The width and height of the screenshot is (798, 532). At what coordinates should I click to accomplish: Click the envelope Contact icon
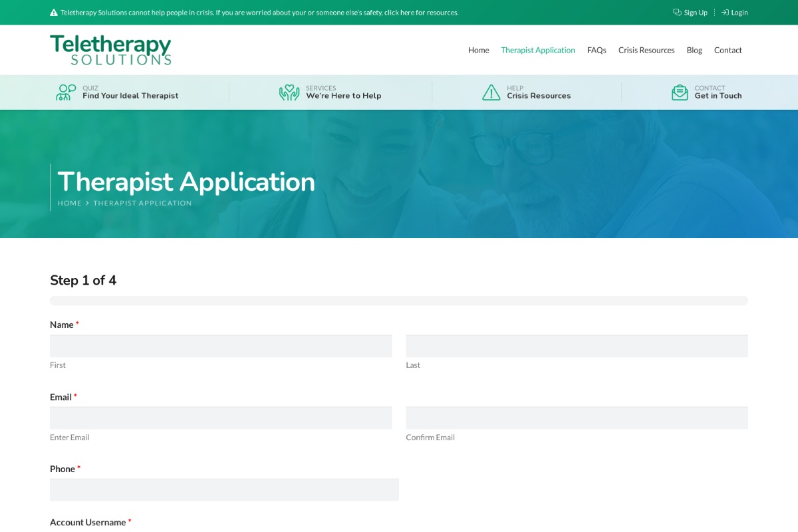point(680,92)
